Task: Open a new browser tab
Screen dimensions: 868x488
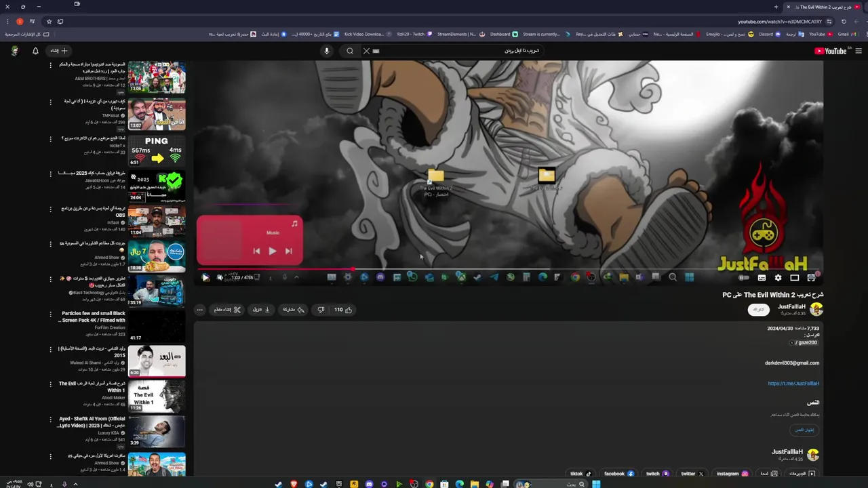Action: (x=776, y=7)
